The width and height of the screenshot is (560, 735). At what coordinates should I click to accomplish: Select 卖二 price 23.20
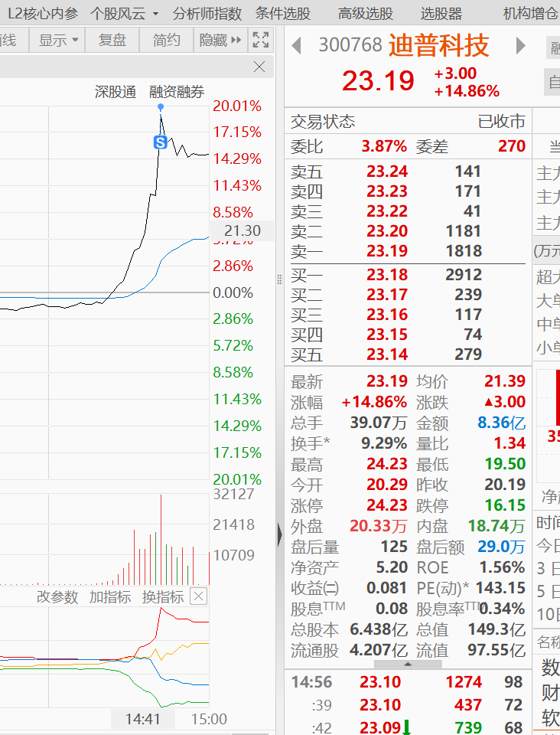(387, 230)
